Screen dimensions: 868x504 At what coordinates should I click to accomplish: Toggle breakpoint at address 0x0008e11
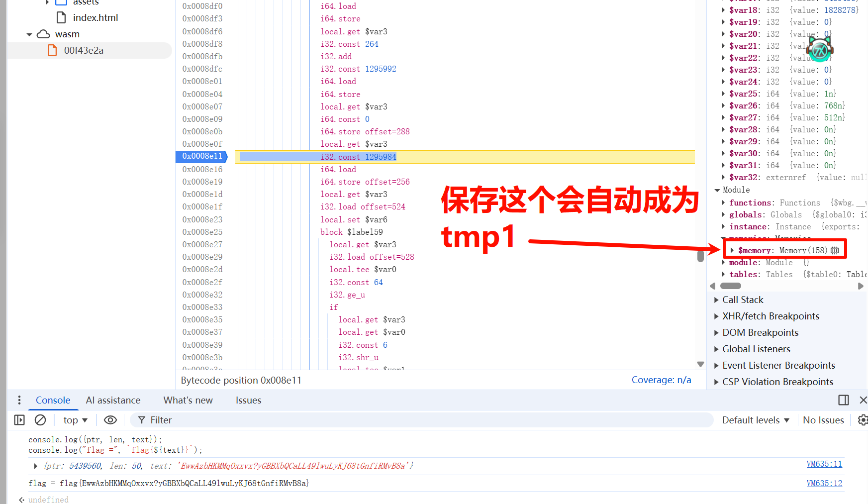(202, 156)
